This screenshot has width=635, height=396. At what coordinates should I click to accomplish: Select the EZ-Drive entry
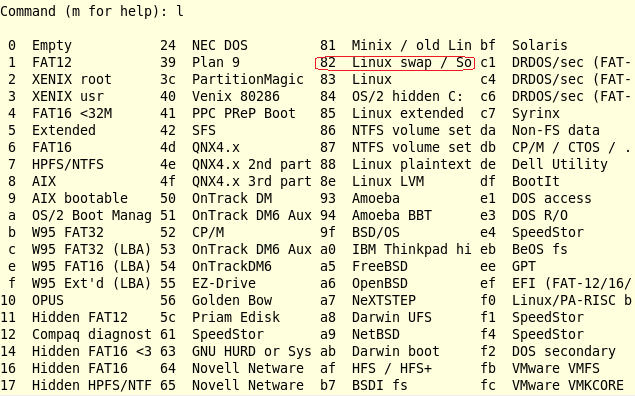[x=208, y=283]
